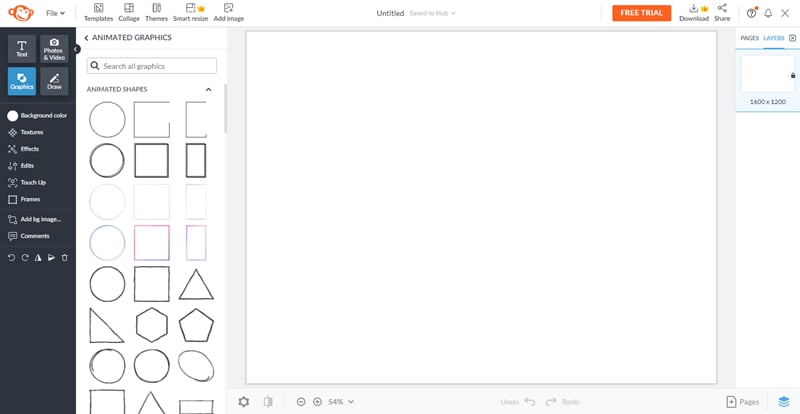Add the hand-drawn hexagon shape
The image size is (800, 414).
(152, 325)
